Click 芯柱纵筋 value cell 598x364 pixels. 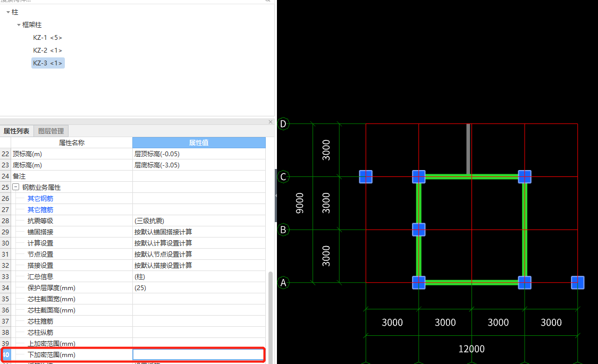click(x=199, y=332)
